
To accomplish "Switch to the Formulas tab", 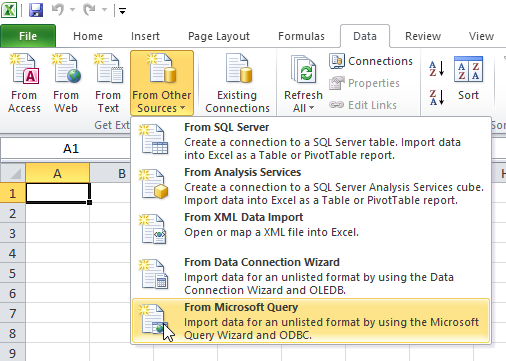I will (x=301, y=36).
